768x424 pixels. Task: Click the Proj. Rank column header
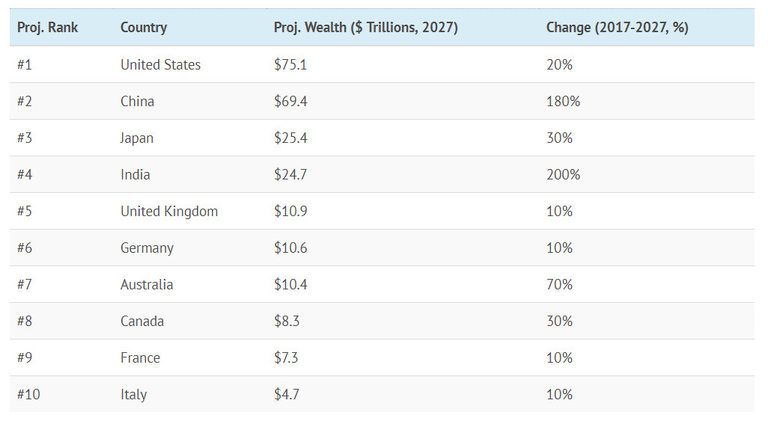tap(48, 27)
